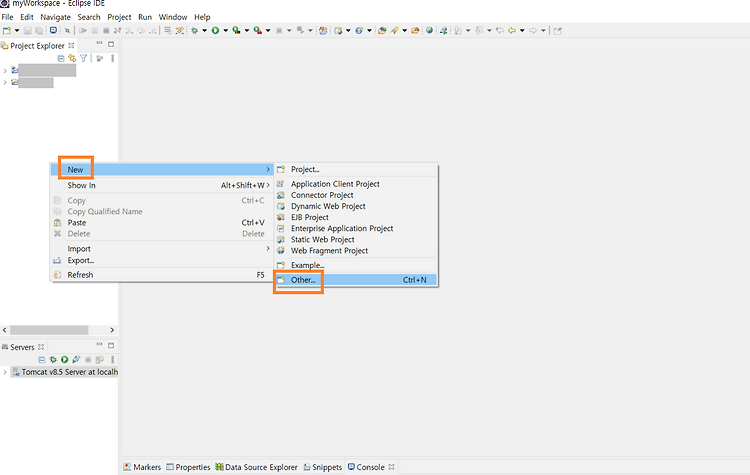Click the Publish to Server icon in Servers
The height and width of the screenshot is (475, 750).
tap(99, 360)
